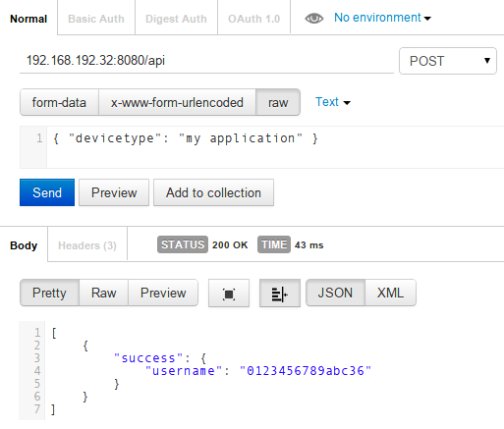
Task: Switch to the Basic Auth tab
Action: click(96, 19)
